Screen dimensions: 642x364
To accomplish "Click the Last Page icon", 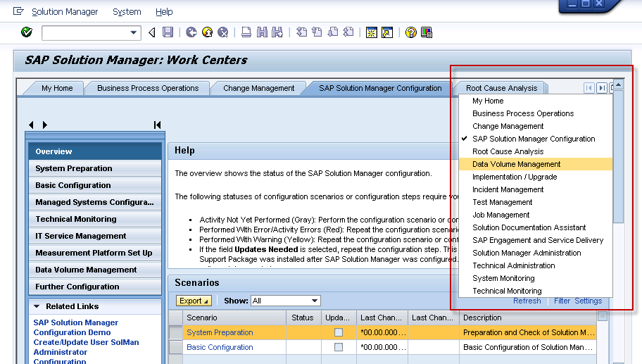I will [348, 32].
